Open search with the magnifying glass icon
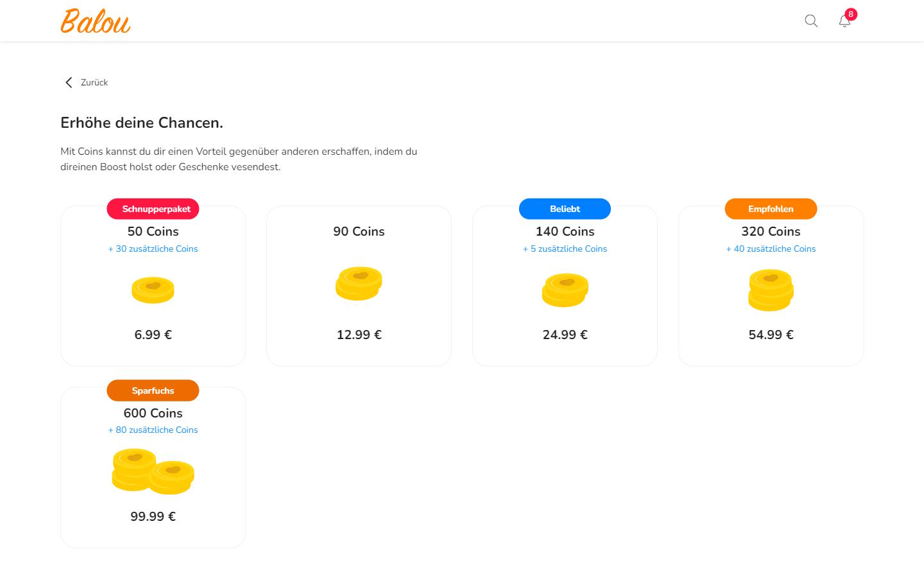Image resolution: width=924 pixels, height=578 pixels. 810,21
